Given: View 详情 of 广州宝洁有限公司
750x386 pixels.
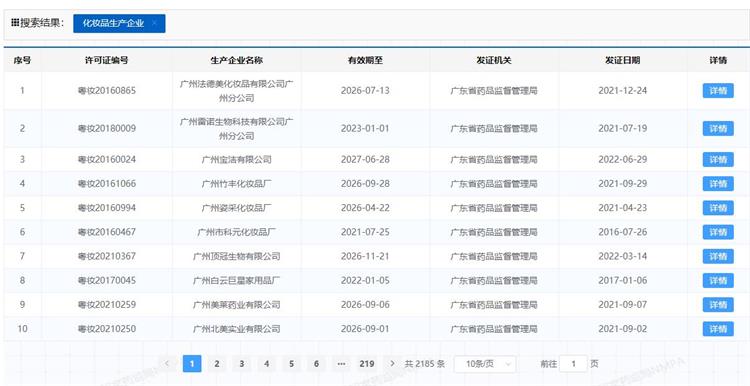Looking at the screenshot, I should point(718,159).
